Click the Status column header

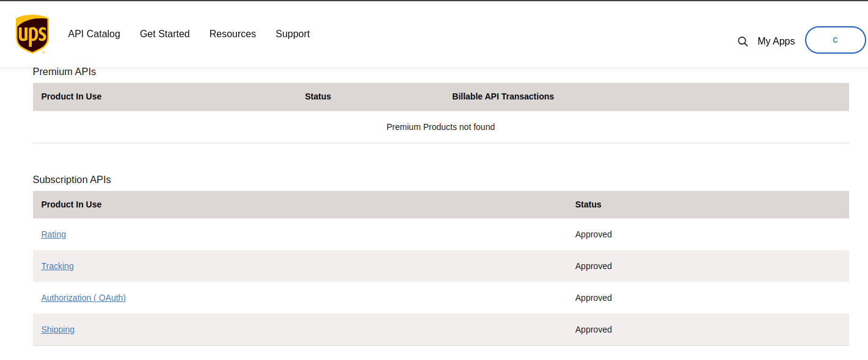tap(588, 204)
